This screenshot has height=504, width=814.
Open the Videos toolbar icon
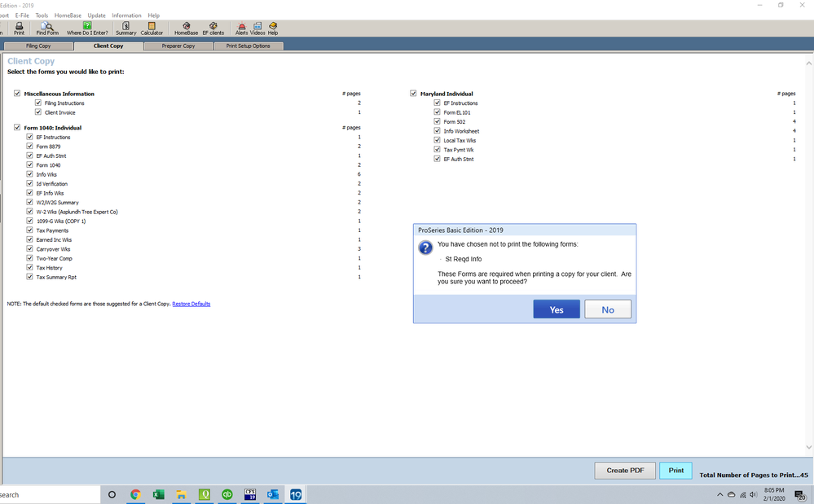pyautogui.click(x=257, y=28)
